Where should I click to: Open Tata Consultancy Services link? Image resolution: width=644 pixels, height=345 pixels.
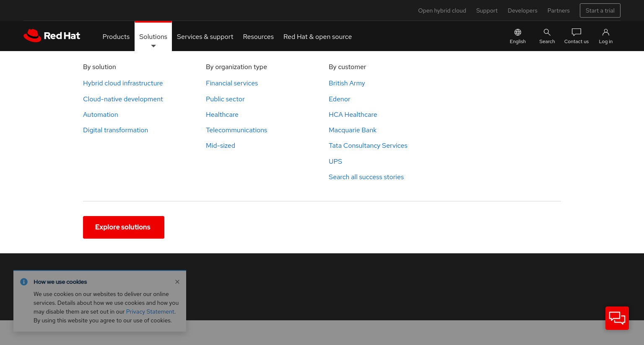click(x=368, y=146)
